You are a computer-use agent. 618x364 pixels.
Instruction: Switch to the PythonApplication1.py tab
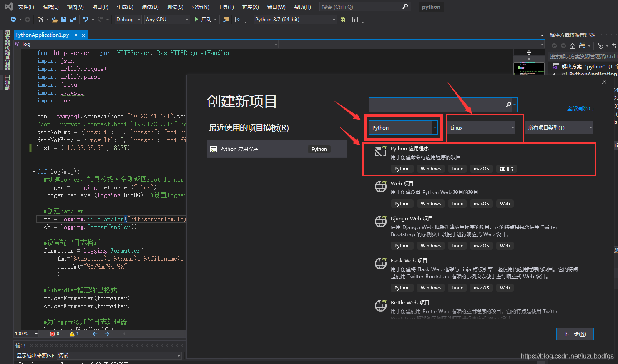tap(42, 35)
